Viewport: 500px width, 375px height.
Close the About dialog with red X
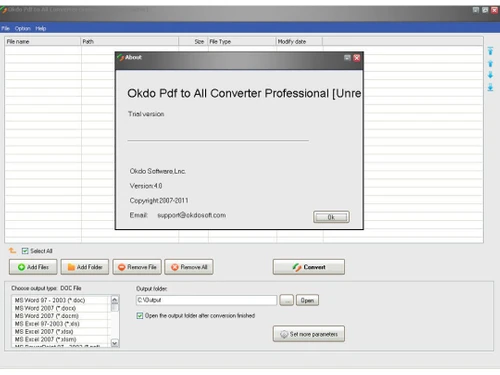[357, 58]
